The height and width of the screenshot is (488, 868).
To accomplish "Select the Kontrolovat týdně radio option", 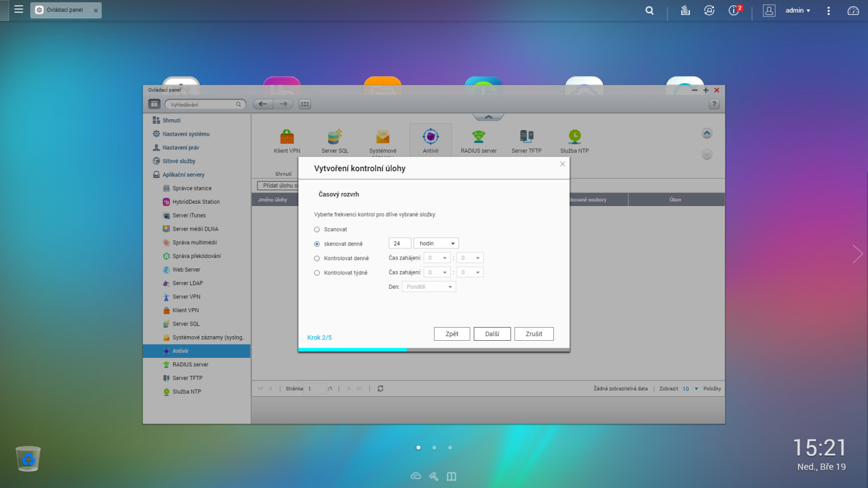I will [317, 273].
